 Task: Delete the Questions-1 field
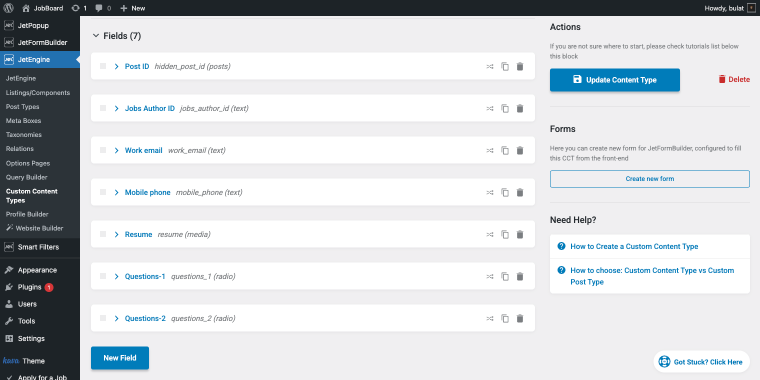point(520,277)
